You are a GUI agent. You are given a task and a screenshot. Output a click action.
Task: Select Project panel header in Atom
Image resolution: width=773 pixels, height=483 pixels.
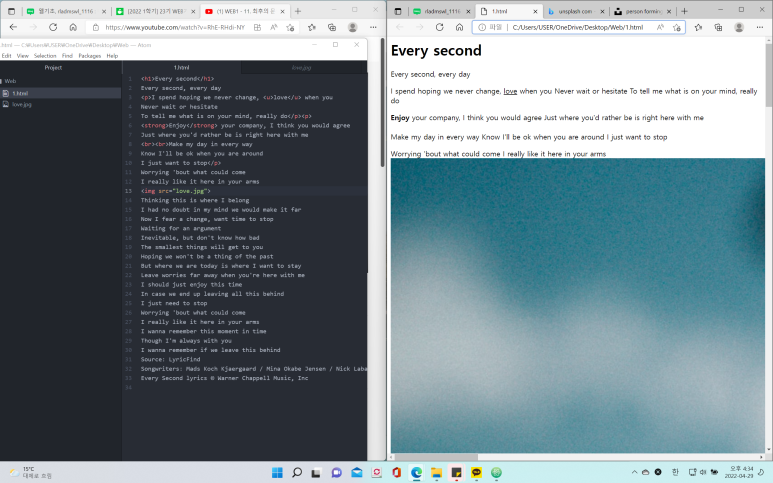(x=53, y=68)
